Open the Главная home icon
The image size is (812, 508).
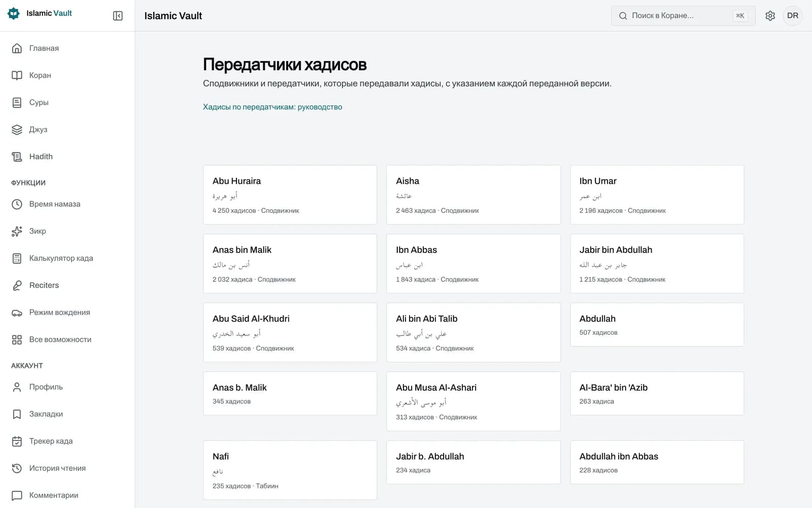17,48
